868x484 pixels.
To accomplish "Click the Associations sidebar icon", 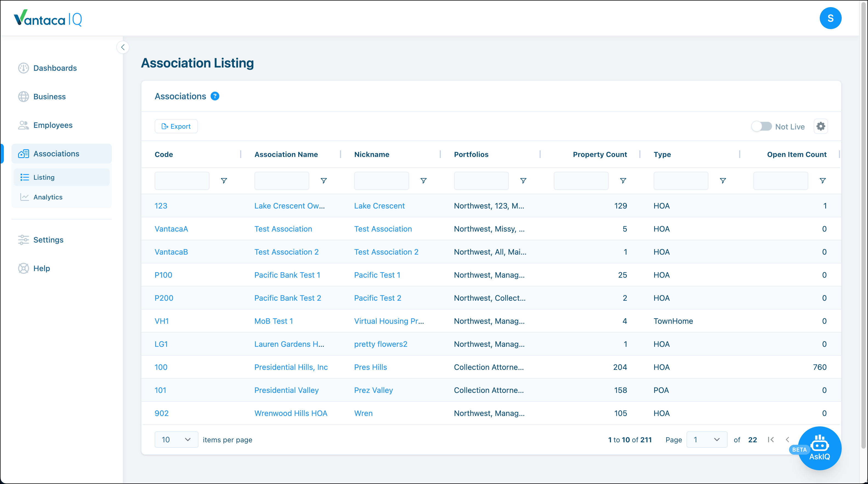I will [x=23, y=153].
